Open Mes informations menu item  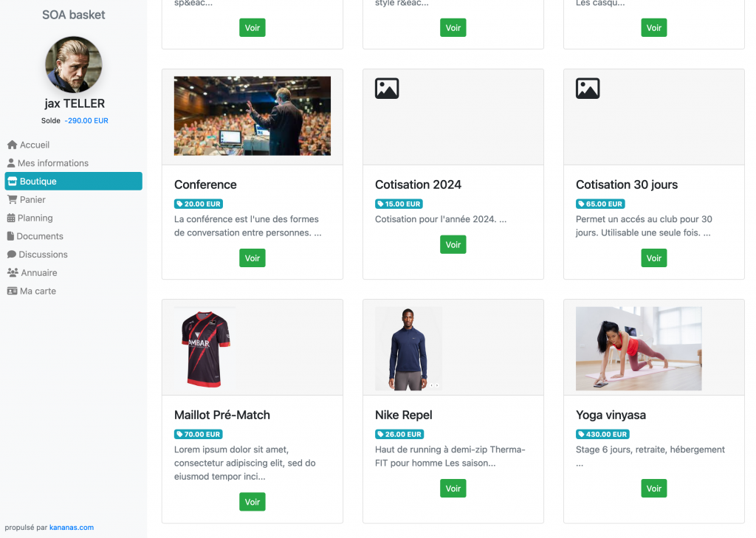tap(73, 163)
